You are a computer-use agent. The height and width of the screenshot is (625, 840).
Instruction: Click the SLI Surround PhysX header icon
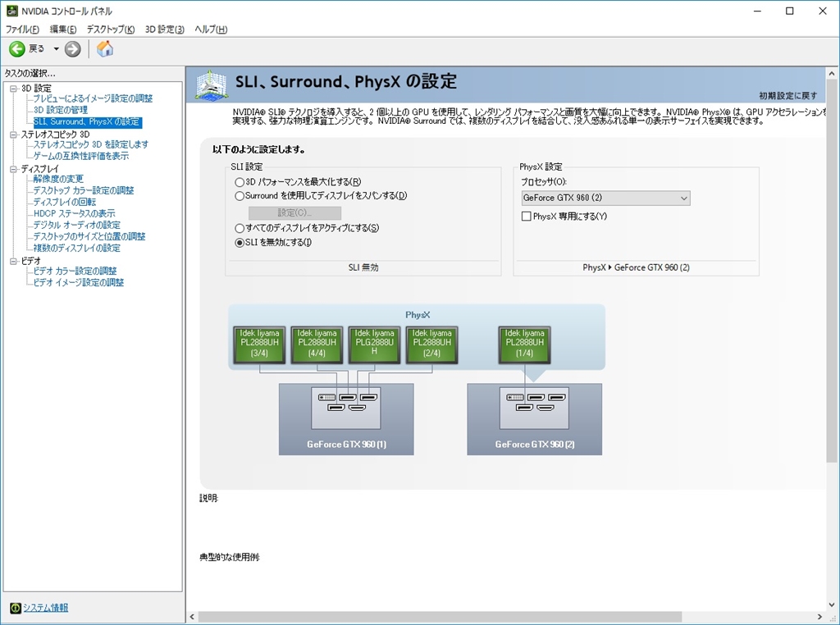click(x=211, y=84)
